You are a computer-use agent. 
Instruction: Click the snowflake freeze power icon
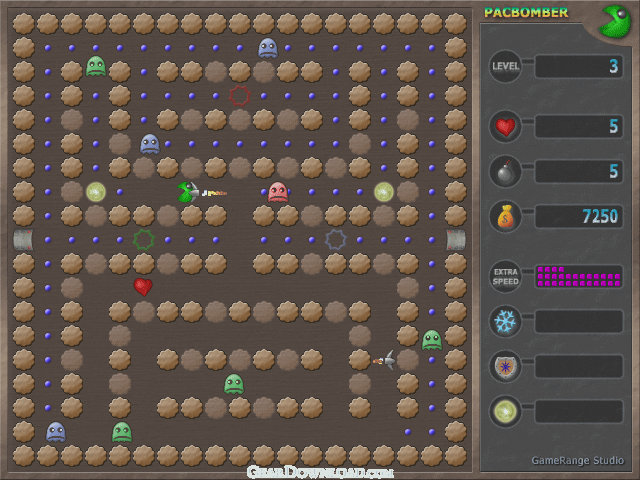tap(505, 322)
